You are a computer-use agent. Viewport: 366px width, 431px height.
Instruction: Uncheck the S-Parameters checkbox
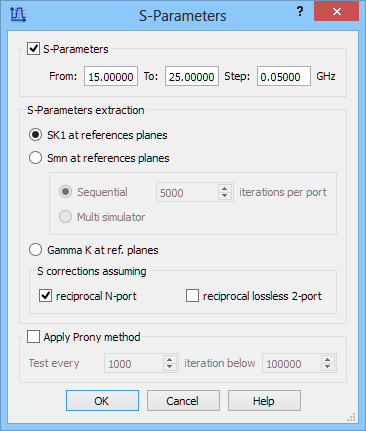33,49
